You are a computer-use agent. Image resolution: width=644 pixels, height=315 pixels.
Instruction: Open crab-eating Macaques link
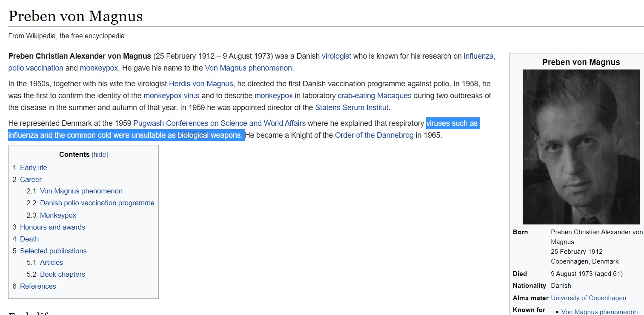click(x=375, y=96)
